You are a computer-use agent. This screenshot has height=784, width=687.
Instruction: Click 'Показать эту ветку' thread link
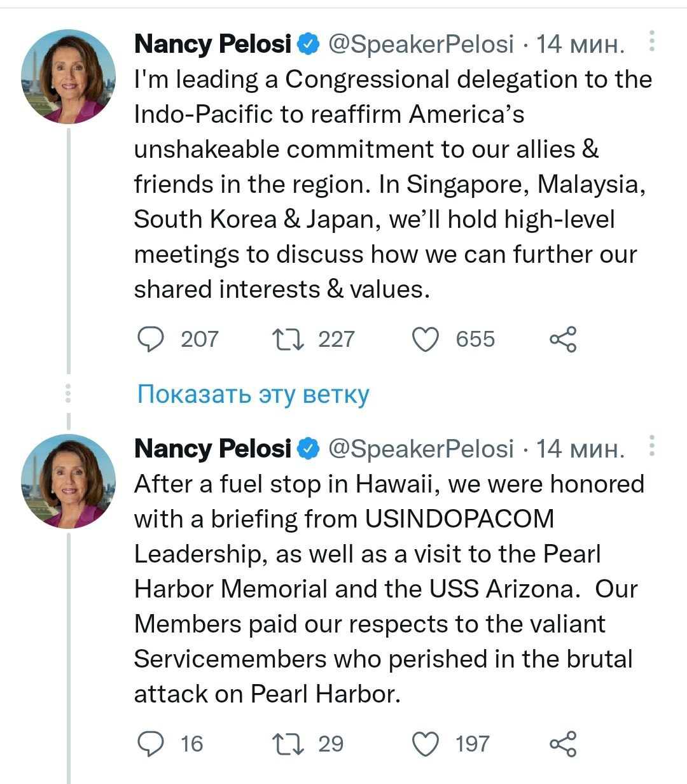tap(253, 395)
